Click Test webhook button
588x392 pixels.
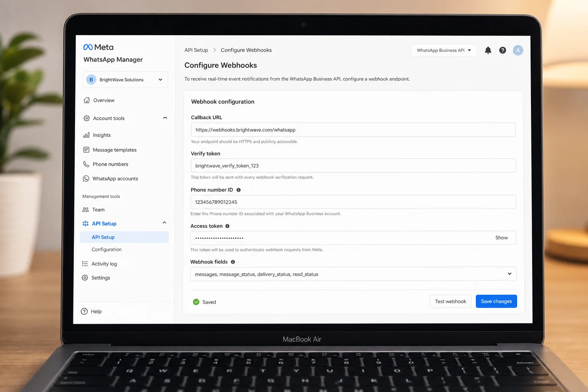[x=451, y=301]
